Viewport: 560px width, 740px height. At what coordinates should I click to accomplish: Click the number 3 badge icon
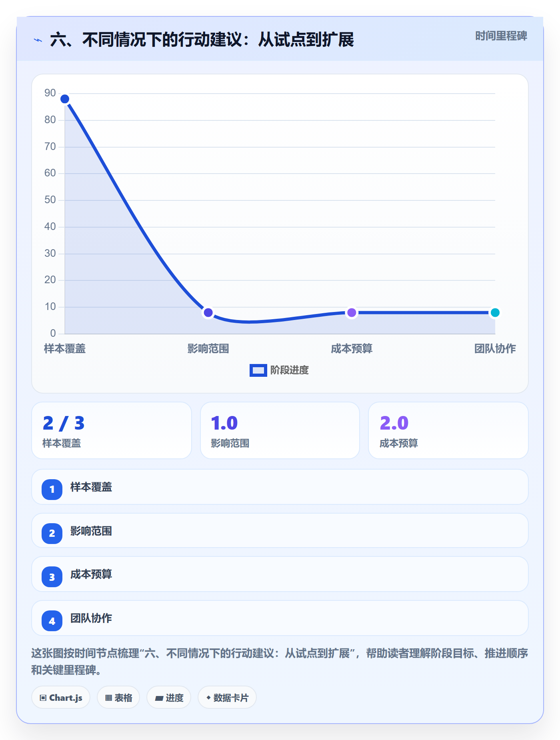tap(52, 577)
